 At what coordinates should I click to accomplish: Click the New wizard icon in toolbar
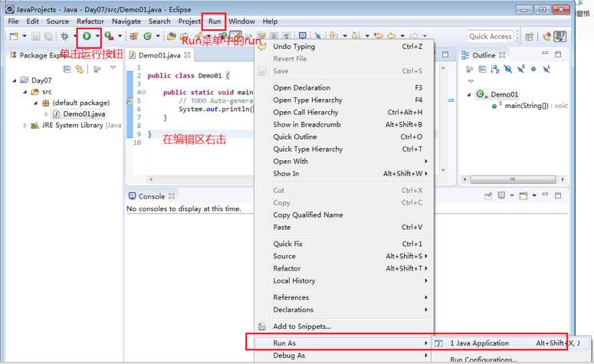(14, 36)
